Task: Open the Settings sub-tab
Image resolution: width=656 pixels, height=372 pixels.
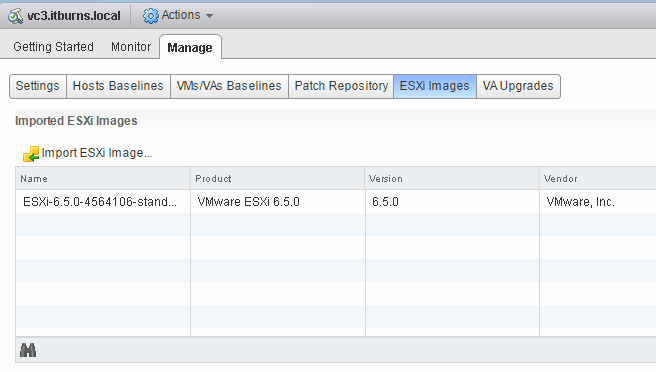Action: 38,86
